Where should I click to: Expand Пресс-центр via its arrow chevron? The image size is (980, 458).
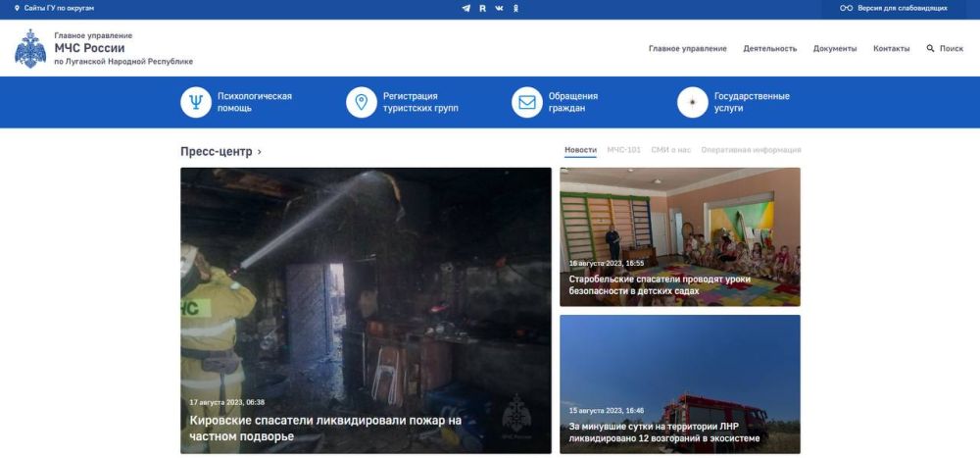tap(260, 152)
